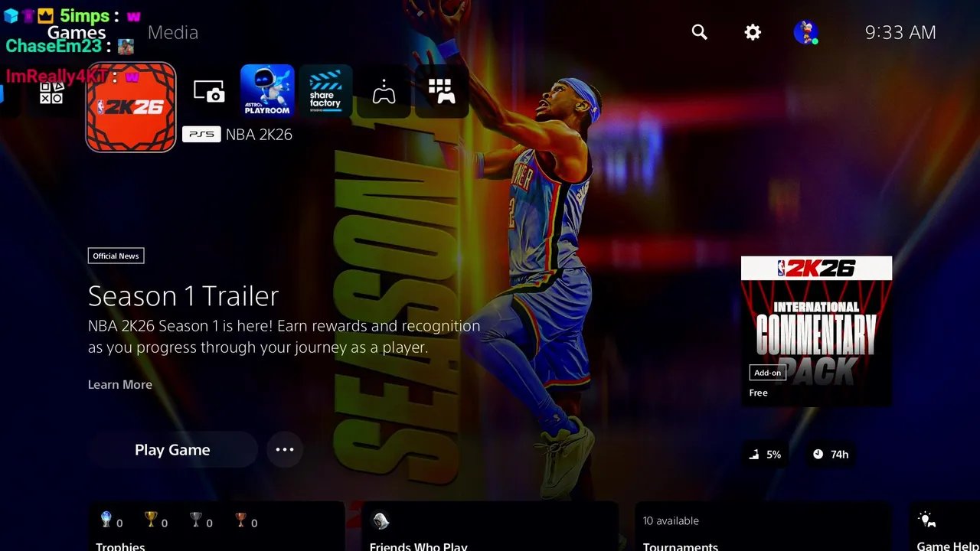
Task: Open International Commentary Pack add-on card
Action: click(816, 331)
